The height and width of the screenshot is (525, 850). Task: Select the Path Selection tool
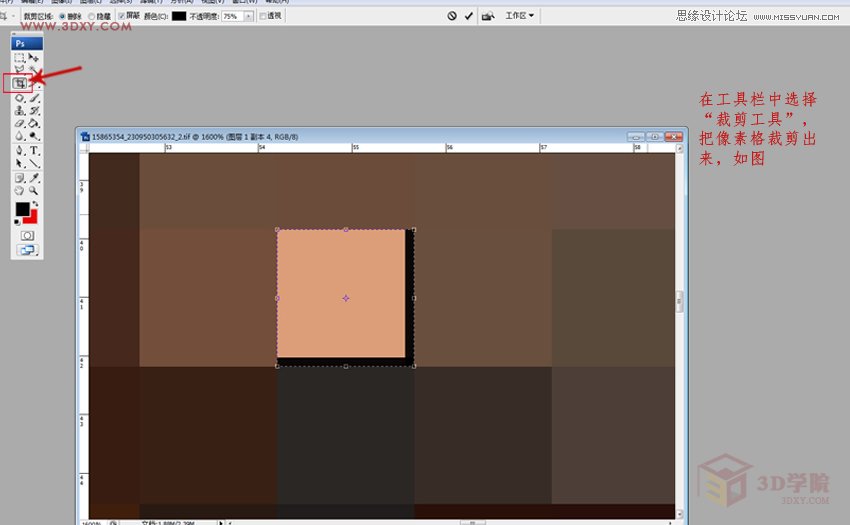[20, 163]
